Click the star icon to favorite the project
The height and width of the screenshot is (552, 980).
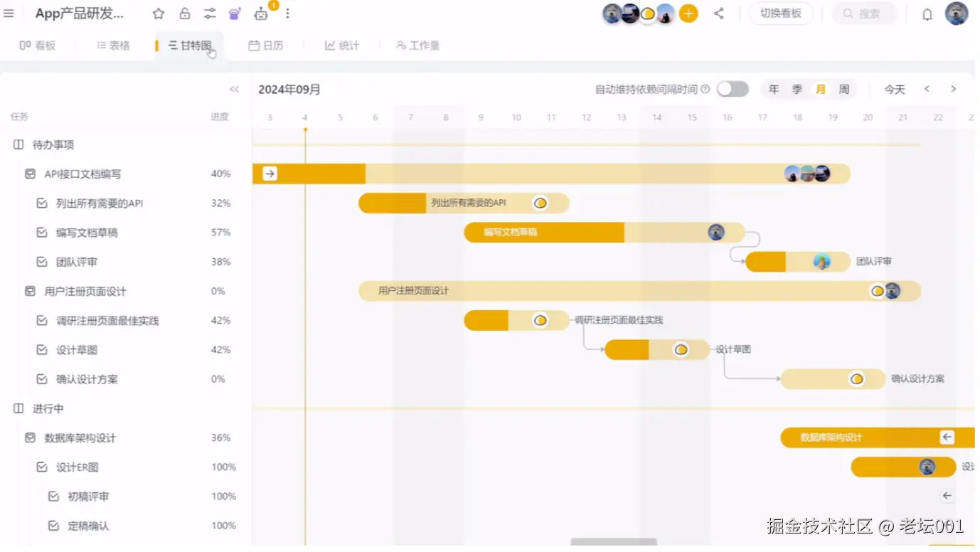pyautogui.click(x=158, y=13)
